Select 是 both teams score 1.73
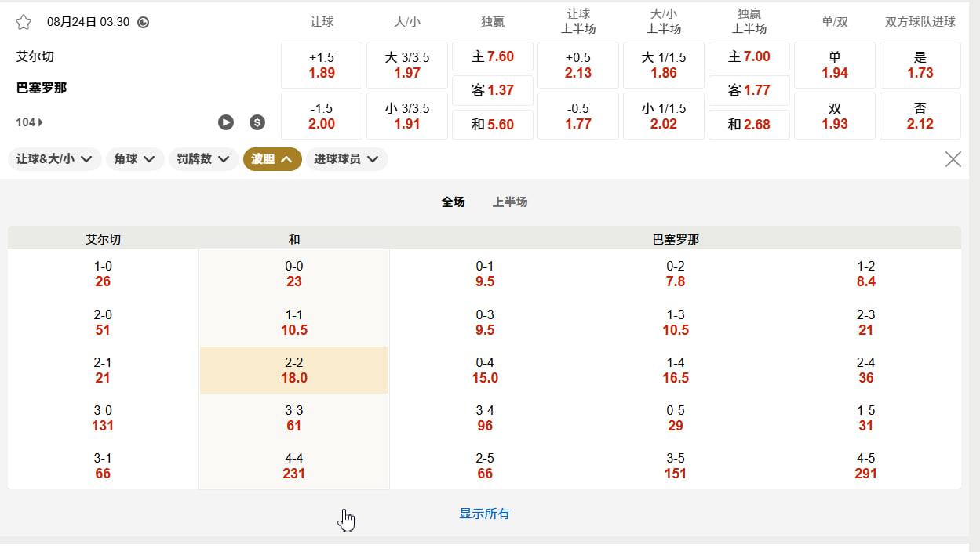980x552 pixels. [x=920, y=65]
